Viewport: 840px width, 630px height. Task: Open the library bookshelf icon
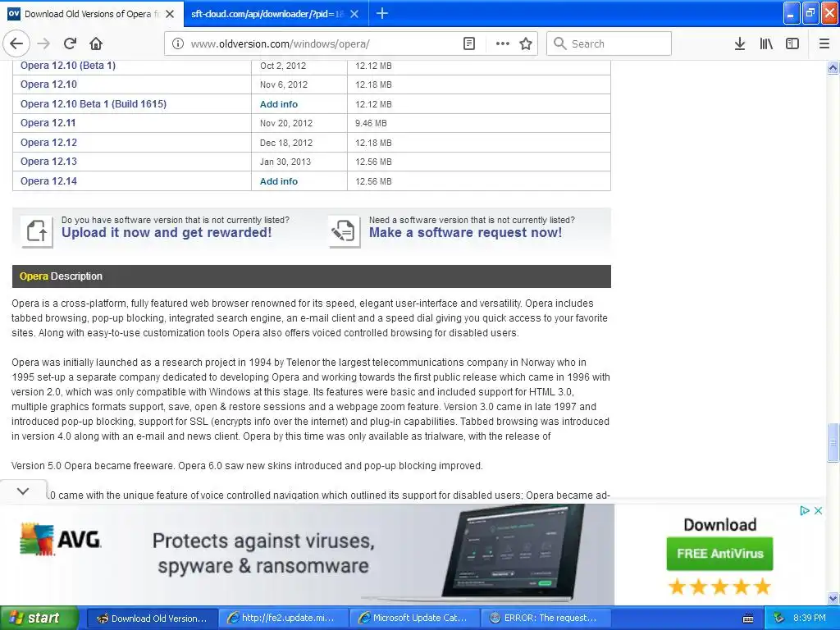(766, 43)
